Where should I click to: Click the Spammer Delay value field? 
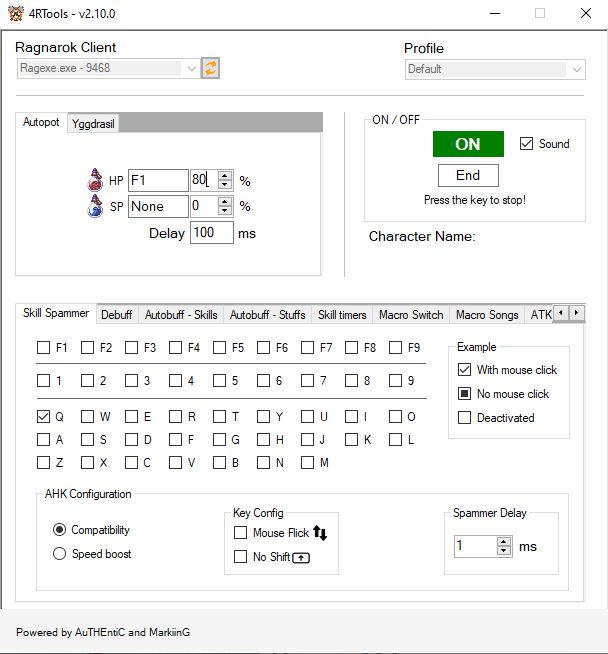click(x=475, y=546)
